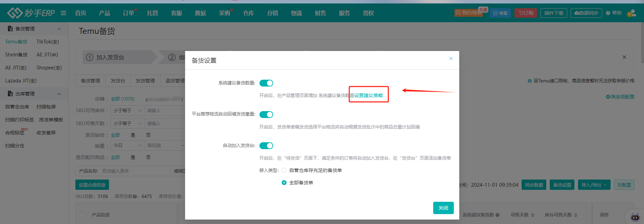Collapse the 出库管理 sidebar group chevron

point(59,94)
